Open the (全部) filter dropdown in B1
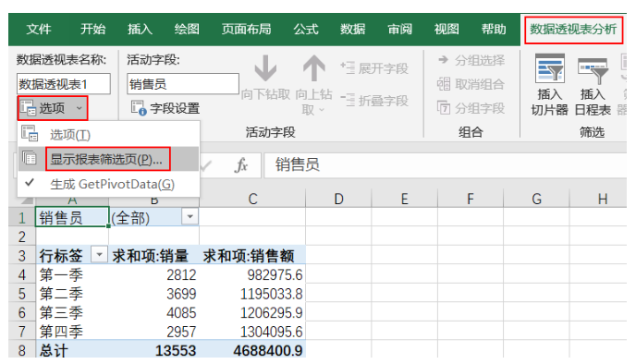This screenshot has height=364, width=636. coord(190,216)
